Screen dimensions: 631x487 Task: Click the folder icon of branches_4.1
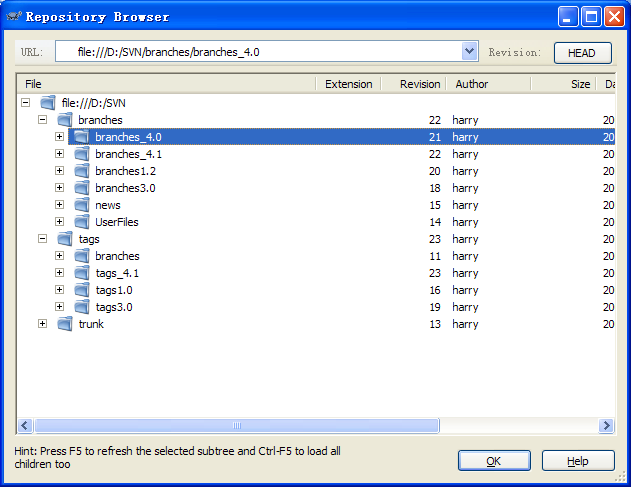pos(82,154)
